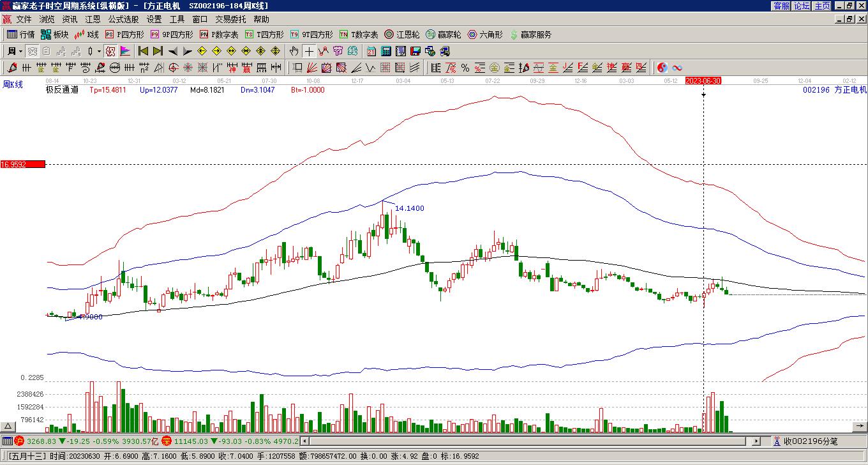Open the P四方形 price square tool

[x=124, y=34]
